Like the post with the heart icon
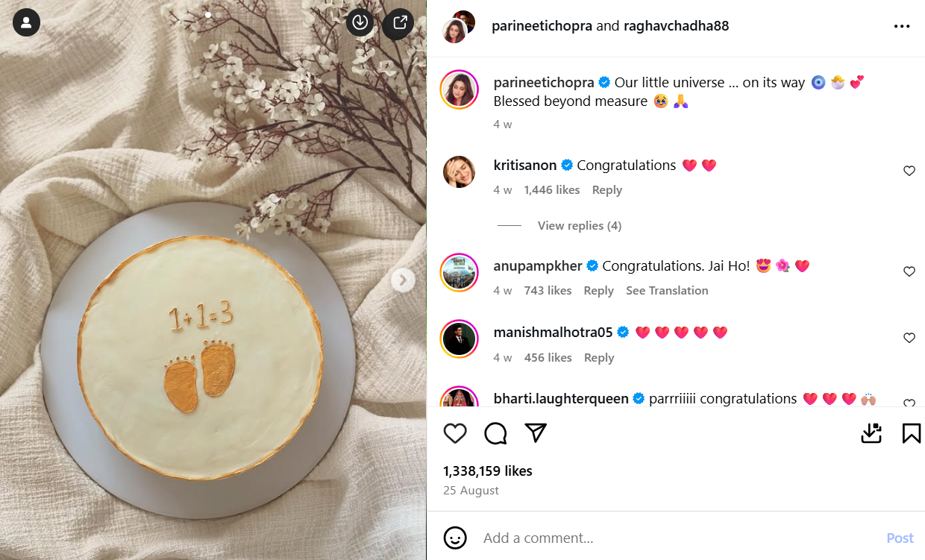The height and width of the screenshot is (560, 925). tap(455, 433)
